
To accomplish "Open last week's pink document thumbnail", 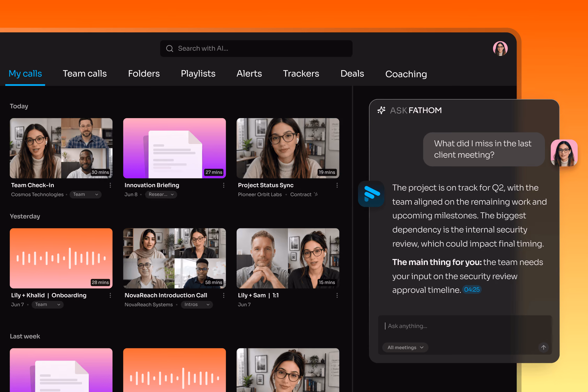I will pyautogui.click(x=61, y=370).
